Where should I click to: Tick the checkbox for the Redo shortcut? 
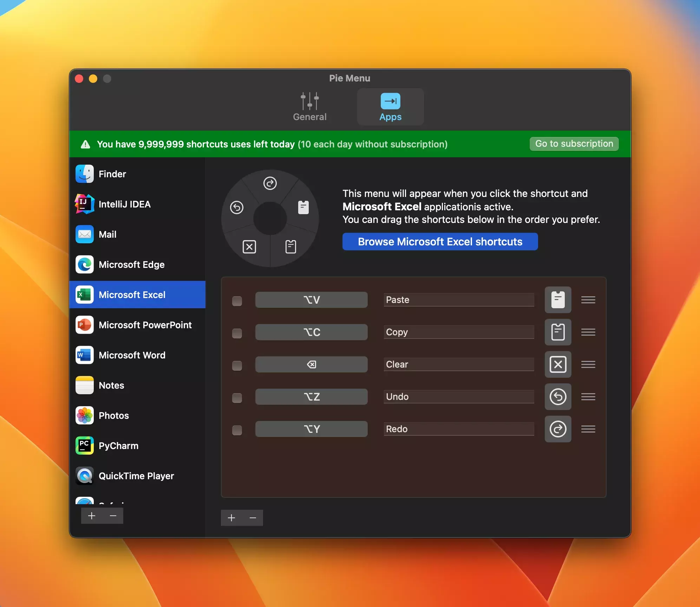(237, 430)
